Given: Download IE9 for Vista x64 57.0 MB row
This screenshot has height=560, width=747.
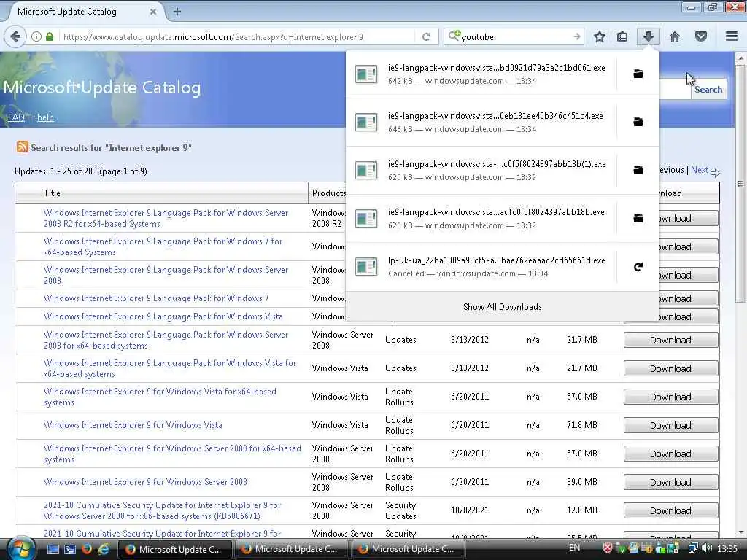Looking at the screenshot, I should point(671,397).
